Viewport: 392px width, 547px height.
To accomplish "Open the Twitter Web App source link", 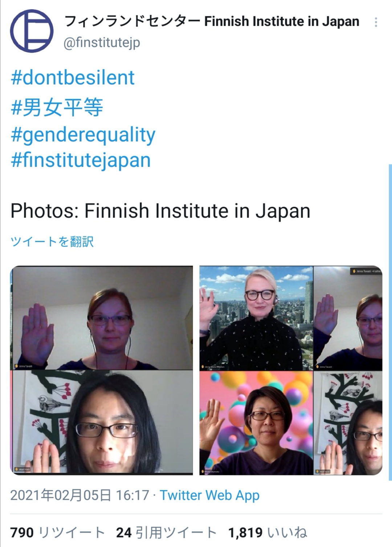I will pyautogui.click(x=209, y=495).
